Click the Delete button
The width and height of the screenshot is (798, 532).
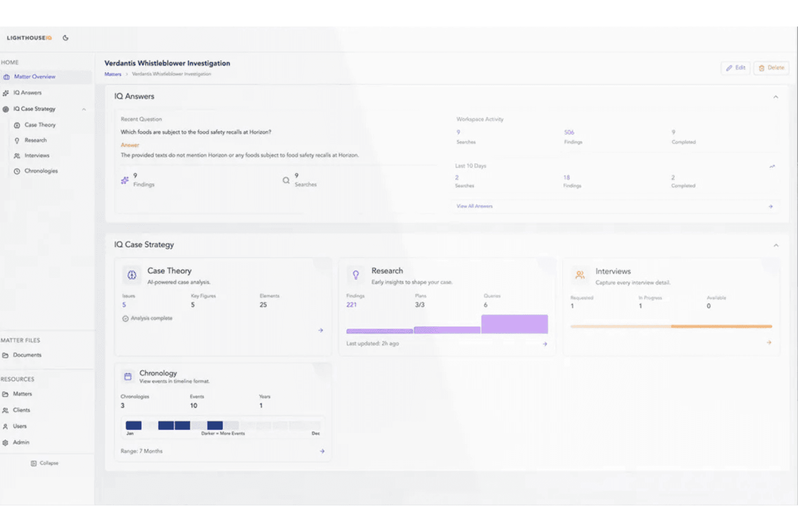pos(772,68)
